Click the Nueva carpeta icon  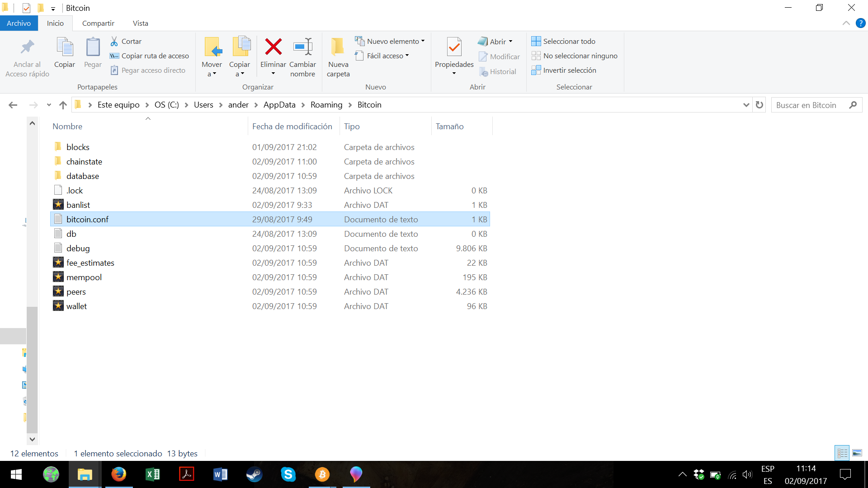tap(338, 47)
